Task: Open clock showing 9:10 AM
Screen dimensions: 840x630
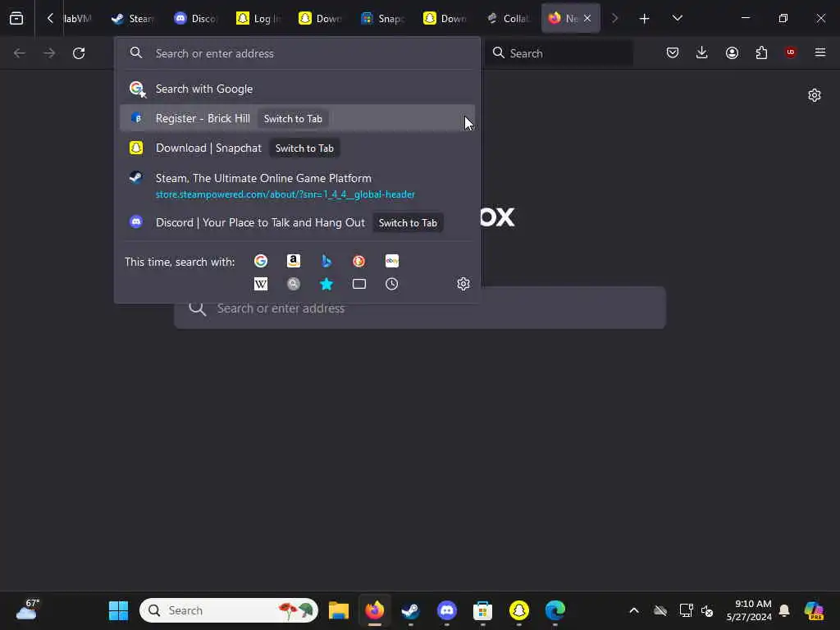Action: coord(749,610)
